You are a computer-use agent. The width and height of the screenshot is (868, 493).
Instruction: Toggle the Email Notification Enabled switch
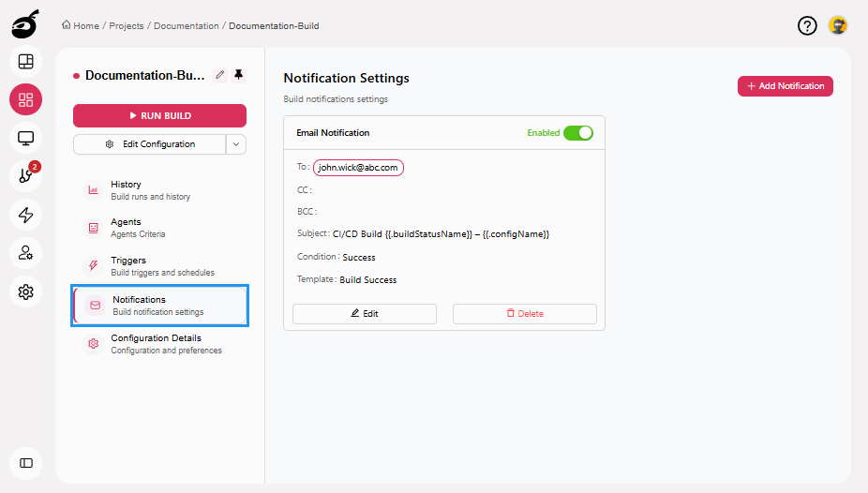[x=578, y=133]
